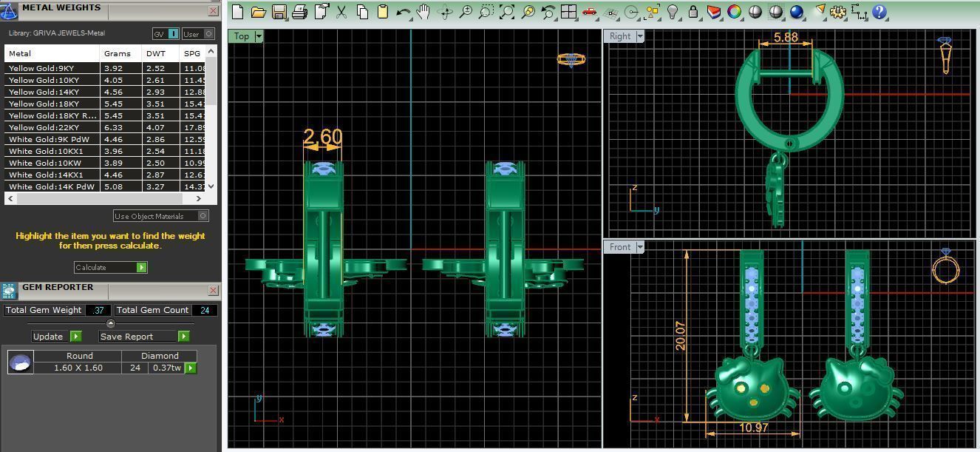Screen dimensions: 980x452
Task: Click the blue render sphere icon
Action: click(x=797, y=12)
